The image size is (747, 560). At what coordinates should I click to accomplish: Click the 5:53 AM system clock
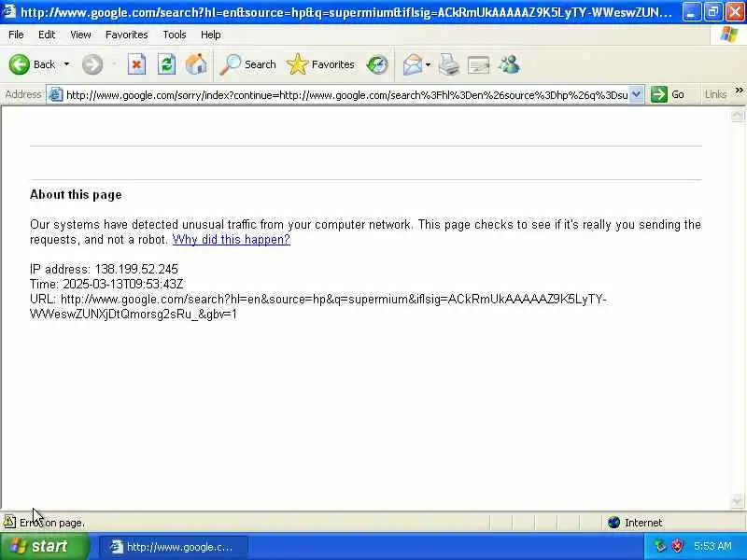tap(712, 546)
